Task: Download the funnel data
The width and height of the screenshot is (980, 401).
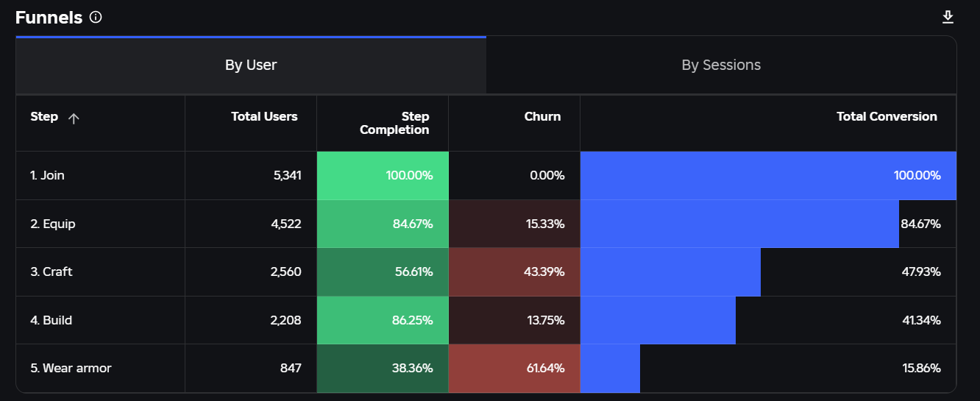Action: [x=948, y=17]
